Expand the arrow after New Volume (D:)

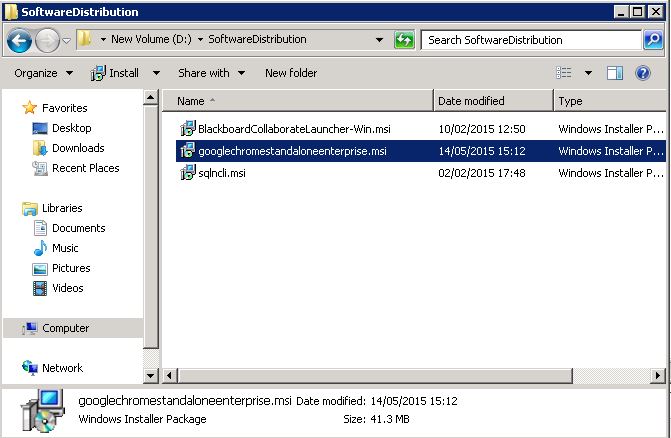200,40
